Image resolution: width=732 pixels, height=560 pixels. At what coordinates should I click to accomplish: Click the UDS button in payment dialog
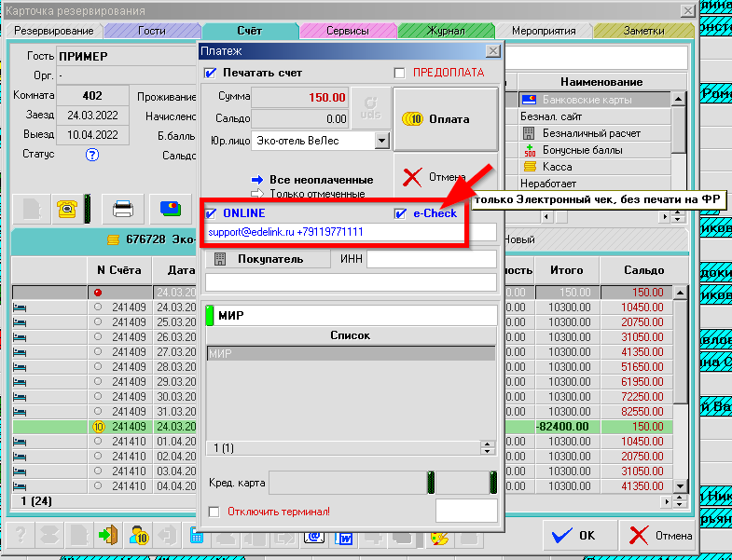pyautogui.click(x=370, y=108)
